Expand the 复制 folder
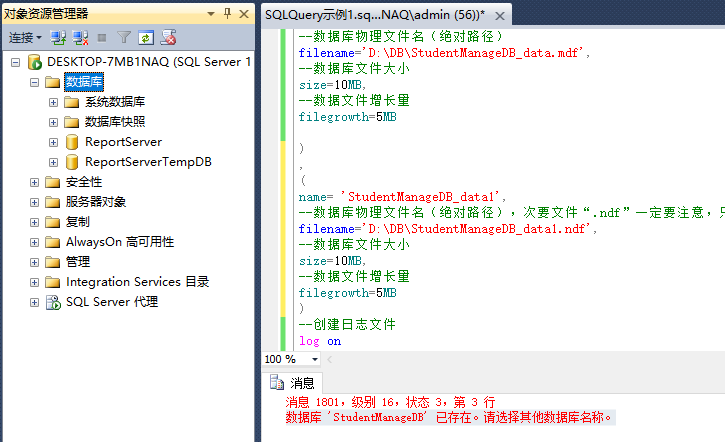 (34, 222)
